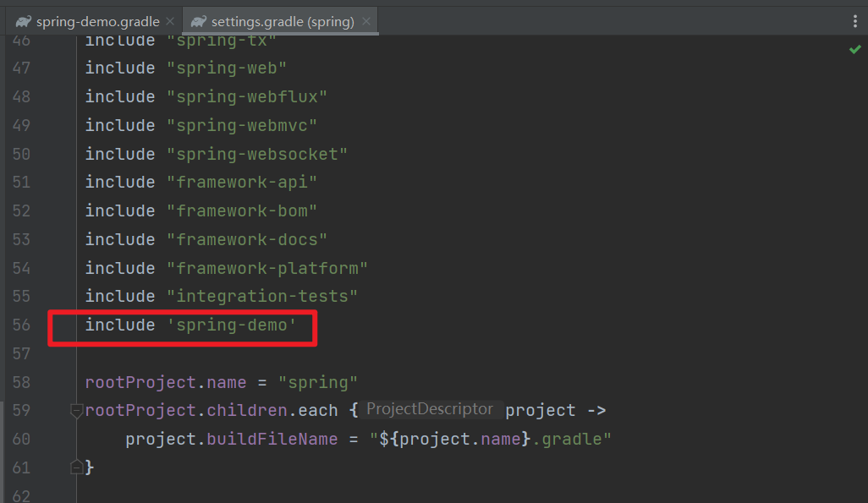The width and height of the screenshot is (868, 503).
Task: Click the Gradle elephant icon on settings.gradle tab
Action: 199,21
